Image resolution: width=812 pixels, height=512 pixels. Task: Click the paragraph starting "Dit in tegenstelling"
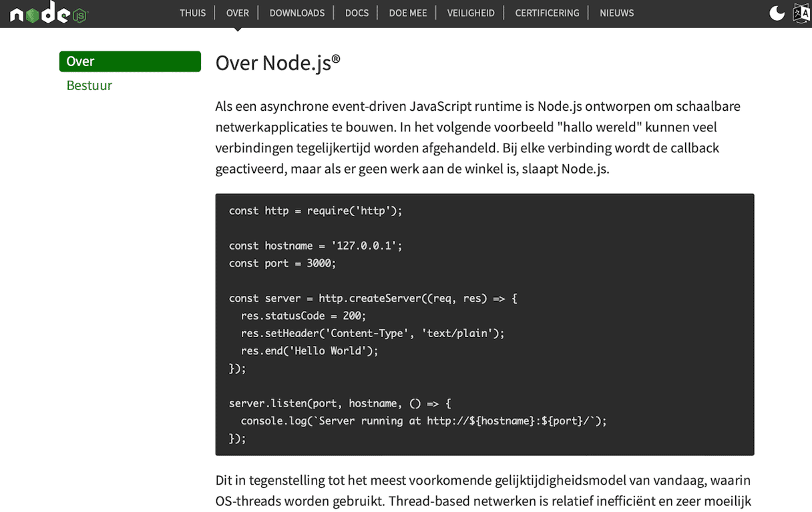coord(483,491)
